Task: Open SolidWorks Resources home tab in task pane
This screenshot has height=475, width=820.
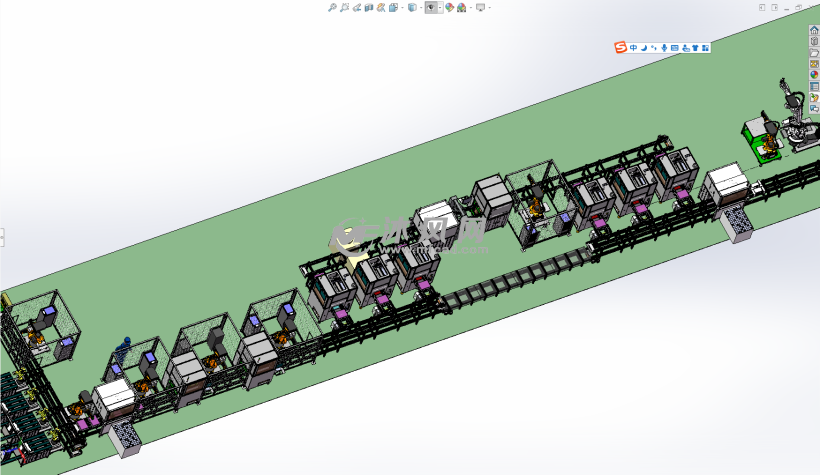Action: [x=814, y=30]
